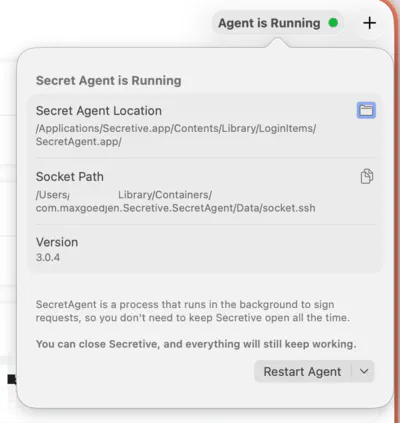Expand the Restart Agent dropdown arrow

364,371
